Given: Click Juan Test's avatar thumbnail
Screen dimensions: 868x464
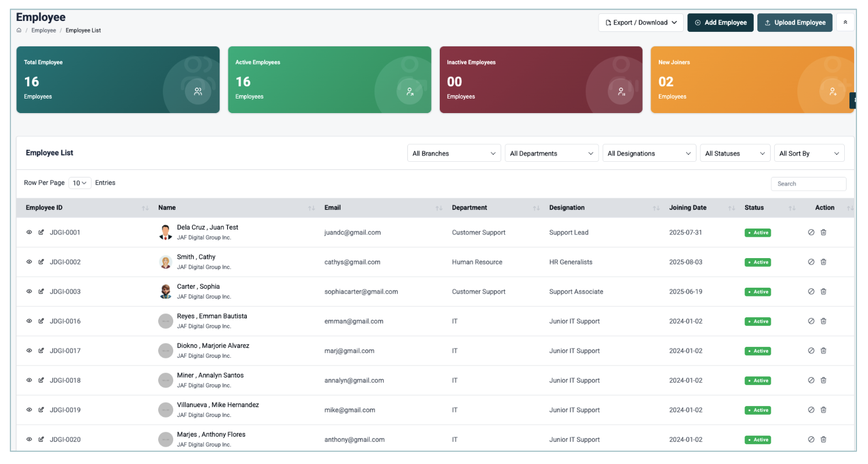Looking at the screenshot, I should coord(166,233).
